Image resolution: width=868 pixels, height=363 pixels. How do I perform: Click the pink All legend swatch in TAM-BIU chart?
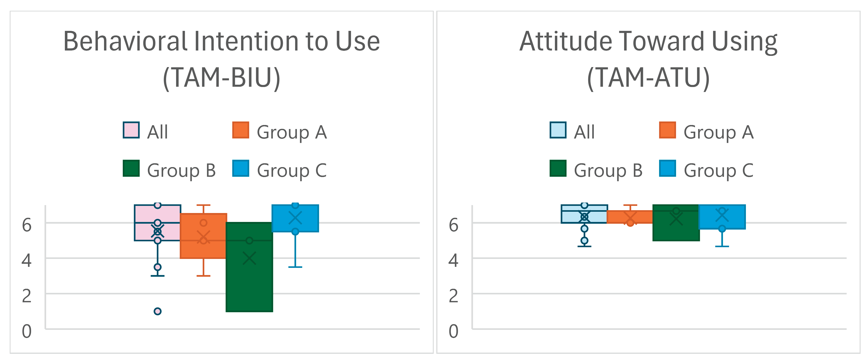tap(131, 130)
